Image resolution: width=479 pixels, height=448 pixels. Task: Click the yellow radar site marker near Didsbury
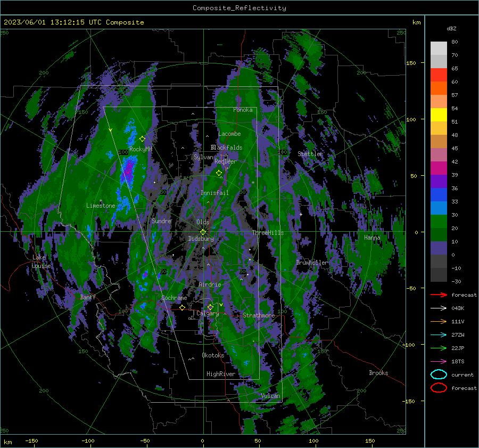click(203, 232)
